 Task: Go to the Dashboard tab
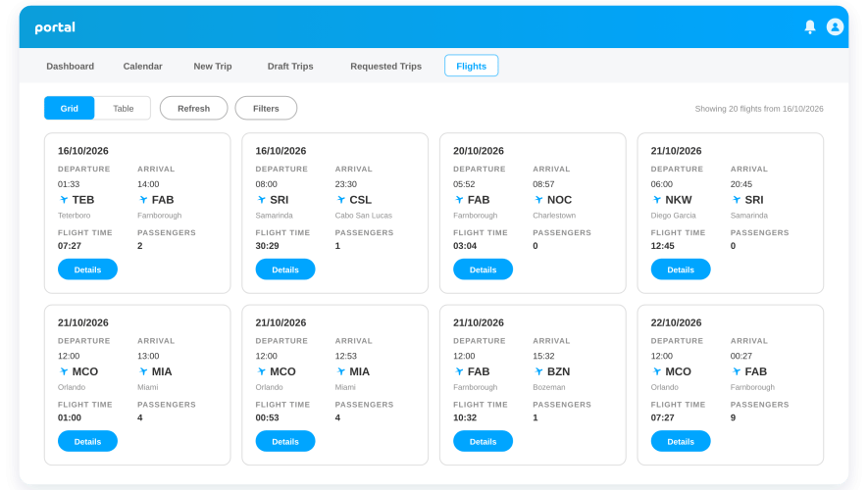71,67
